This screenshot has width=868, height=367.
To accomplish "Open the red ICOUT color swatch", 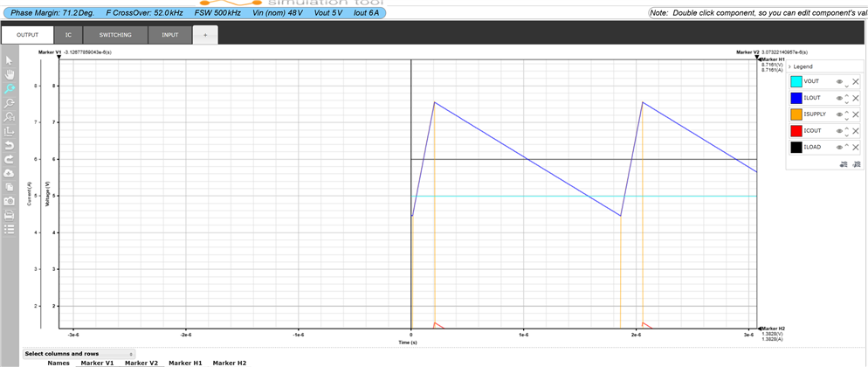I will (796, 131).
